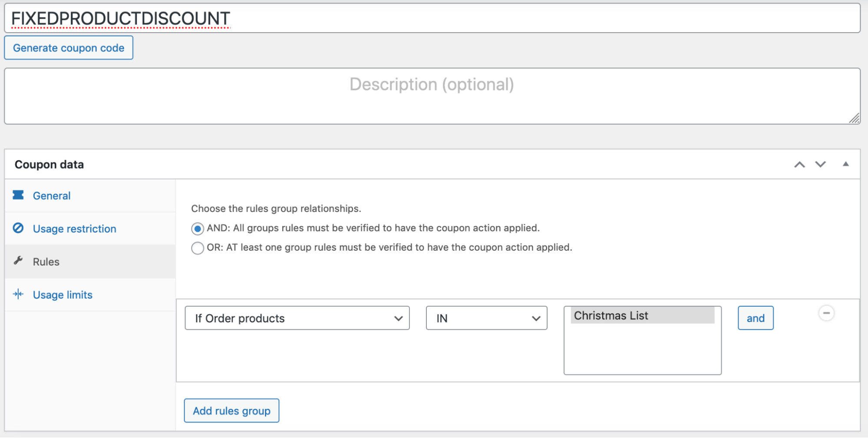Click the wrench icon beside Rules
Viewport: 868px width, 438px height.
[18, 261]
